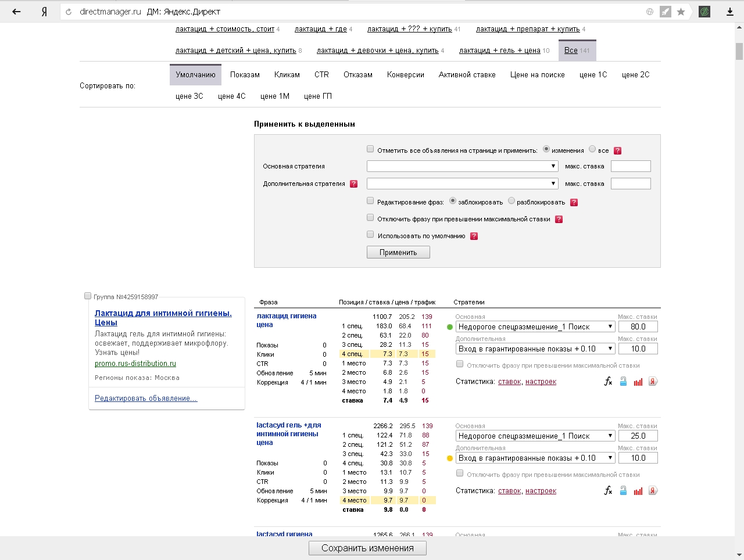Open help icon next to the 'все' radio
The width and height of the screenshot is (744, 560).
(618, 150)
